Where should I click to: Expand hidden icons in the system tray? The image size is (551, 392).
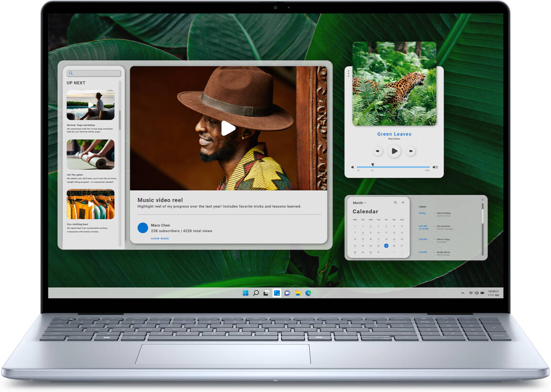click(x=462, y=292)
